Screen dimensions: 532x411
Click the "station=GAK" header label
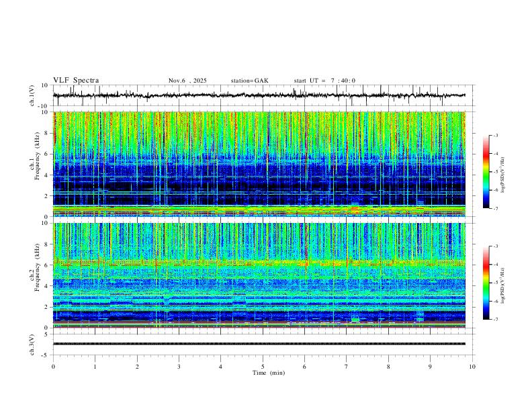tap(249, 81)
